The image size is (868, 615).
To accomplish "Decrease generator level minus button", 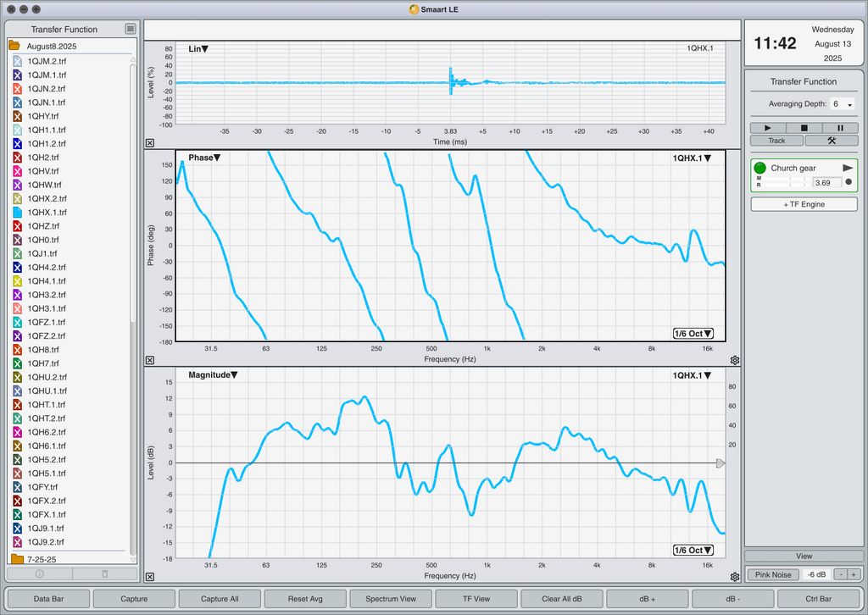I will click(841, 574).
